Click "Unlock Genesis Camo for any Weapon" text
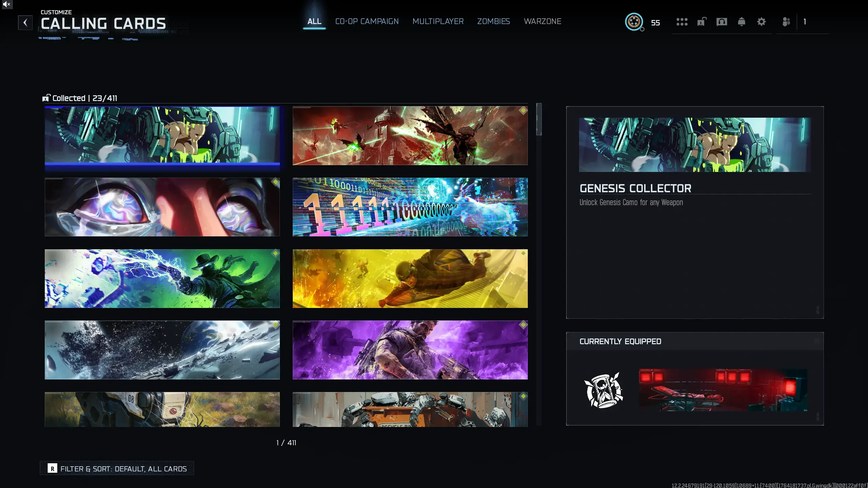 pos(631,202)
